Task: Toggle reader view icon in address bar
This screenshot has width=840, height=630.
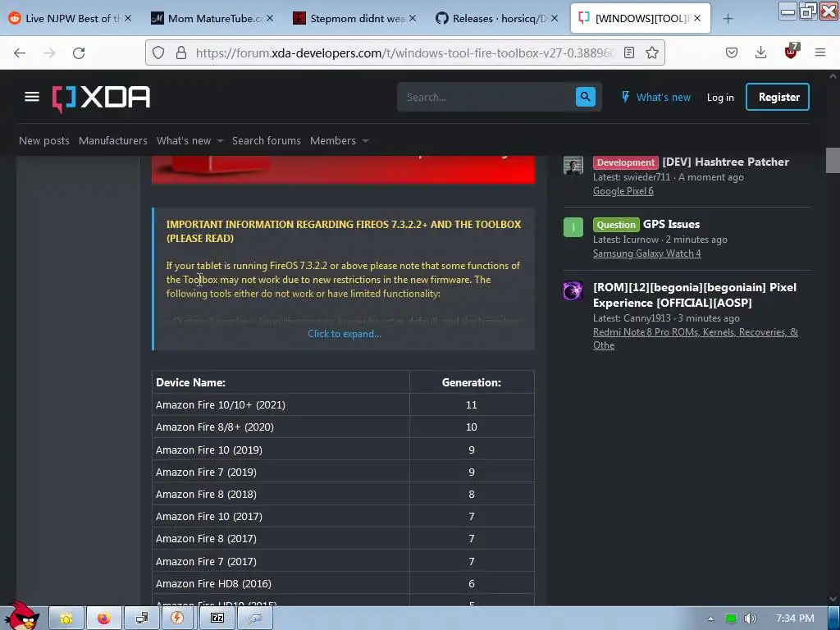Action: point(629,52)
